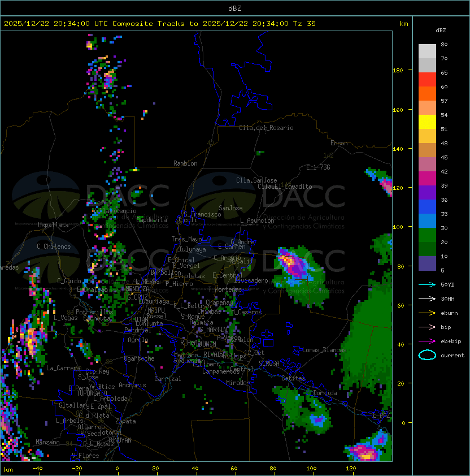Pick the purple 36-39 dBZ color band
470x476 pixels.
coord(427,192)
